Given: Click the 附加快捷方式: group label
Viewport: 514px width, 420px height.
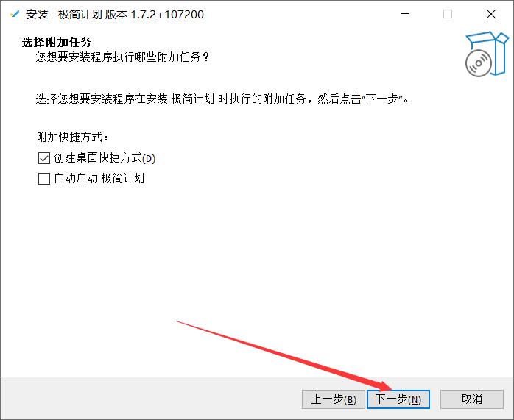Looking at the screenshot, I should click(x=72, y=137).
